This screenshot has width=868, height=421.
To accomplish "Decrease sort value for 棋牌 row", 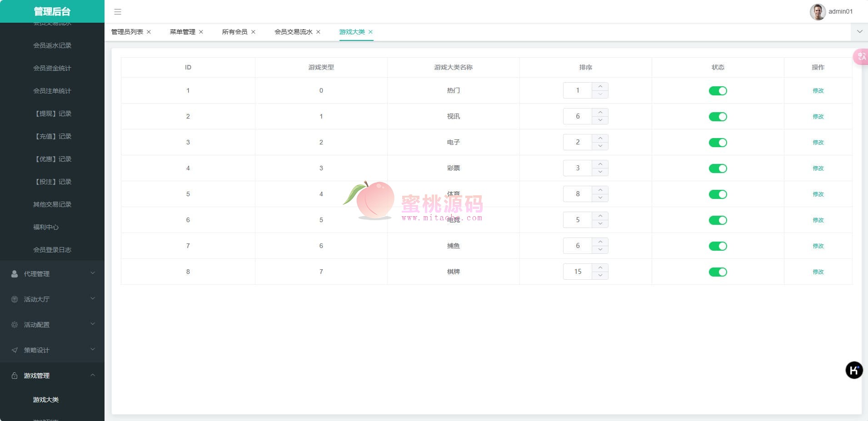I will [x=600, y=275].
